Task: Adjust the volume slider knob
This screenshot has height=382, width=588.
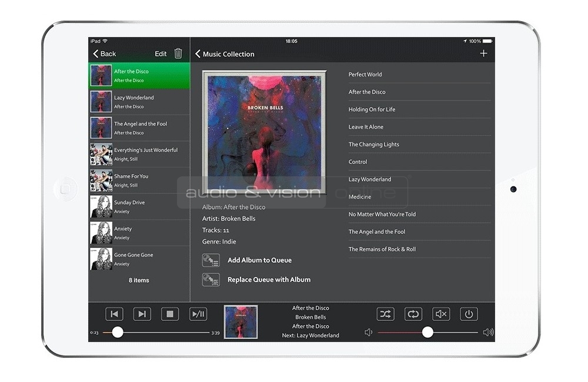Action: (x=427, y=332)
